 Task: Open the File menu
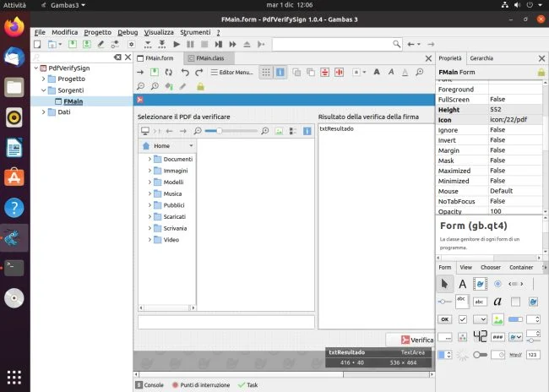pos(40,32)
